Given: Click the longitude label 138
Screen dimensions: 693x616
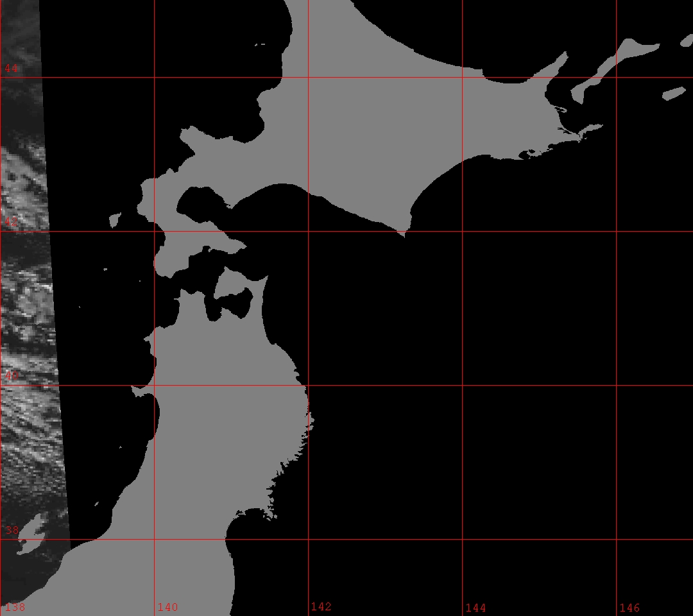Looking at the screenshot, I should 15,607.
